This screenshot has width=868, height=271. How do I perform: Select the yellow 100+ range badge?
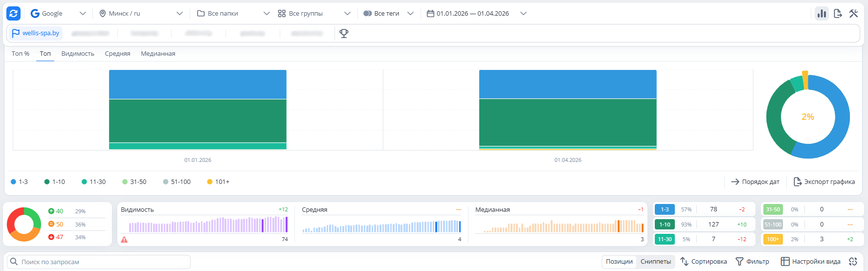tap(773, 239)
